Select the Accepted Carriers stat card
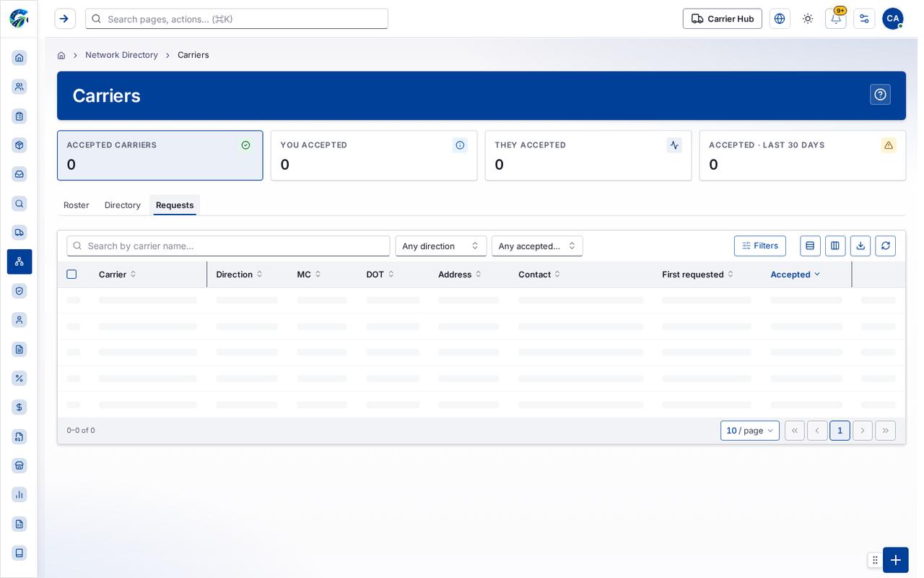 point(160,155)
